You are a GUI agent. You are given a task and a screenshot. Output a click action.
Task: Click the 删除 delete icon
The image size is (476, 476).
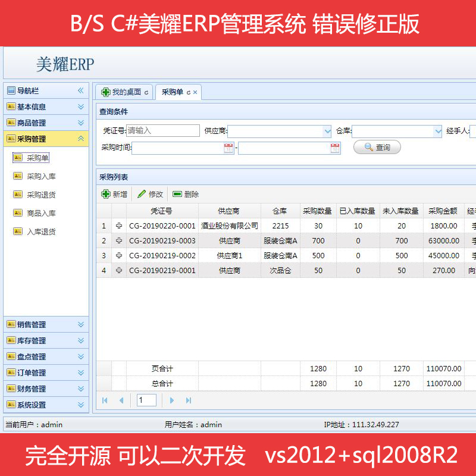coord(177,194)
